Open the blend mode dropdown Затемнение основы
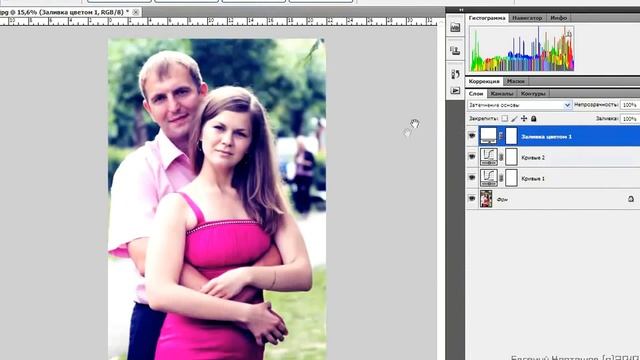The height and width of the screenshot is (360, 640). [519, 105]
